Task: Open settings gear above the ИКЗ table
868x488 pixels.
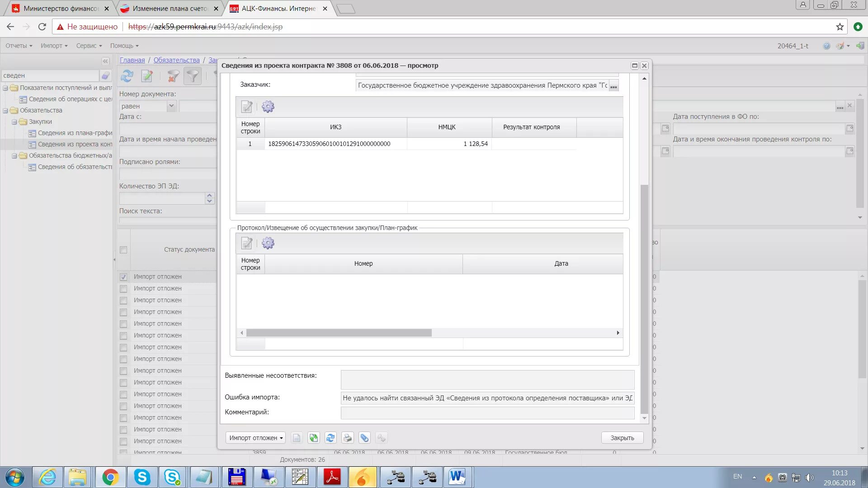Action: pyautogui.click(x=268, y=107)
